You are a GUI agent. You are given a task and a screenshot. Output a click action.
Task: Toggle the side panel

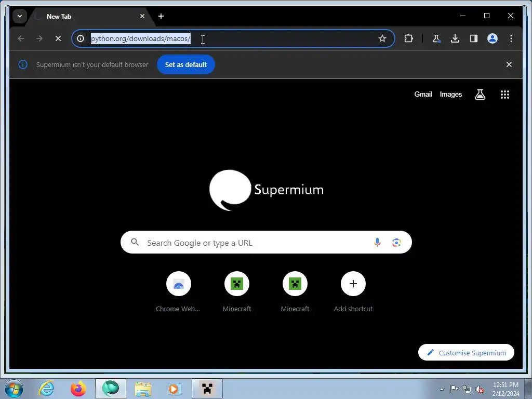[474, 38]
